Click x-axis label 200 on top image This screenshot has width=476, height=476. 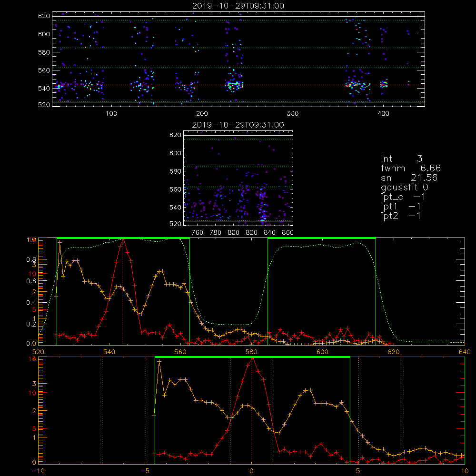202,114
